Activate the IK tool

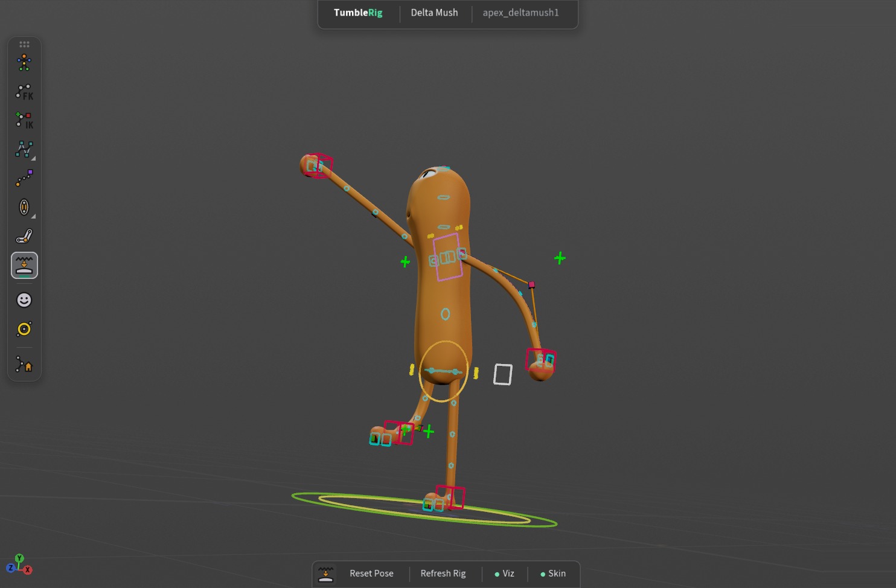pyautogui.click(x=24, y=120)
